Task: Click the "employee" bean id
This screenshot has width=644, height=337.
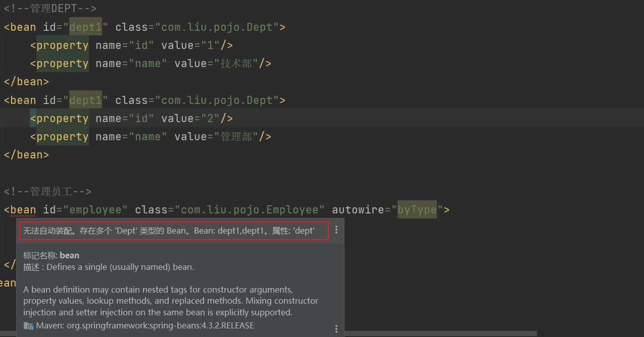Action: coord(95,210)
